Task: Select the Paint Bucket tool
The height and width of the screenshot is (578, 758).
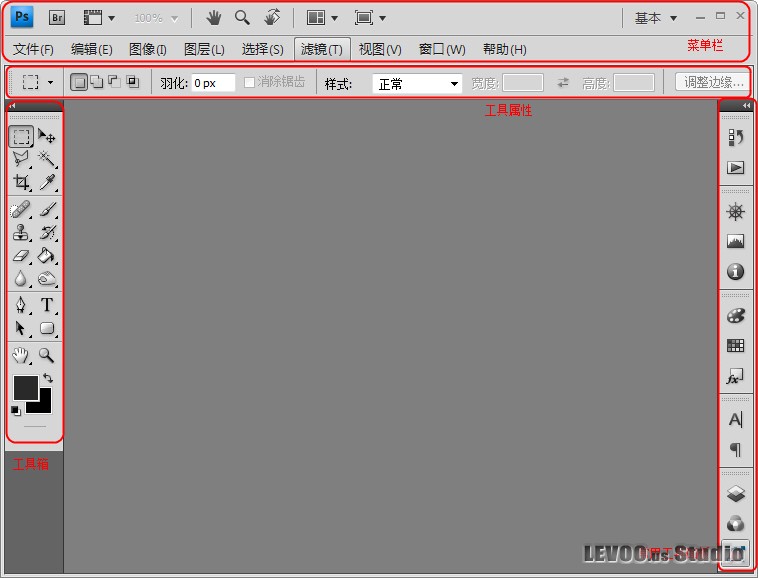Action: coord(47,255)
